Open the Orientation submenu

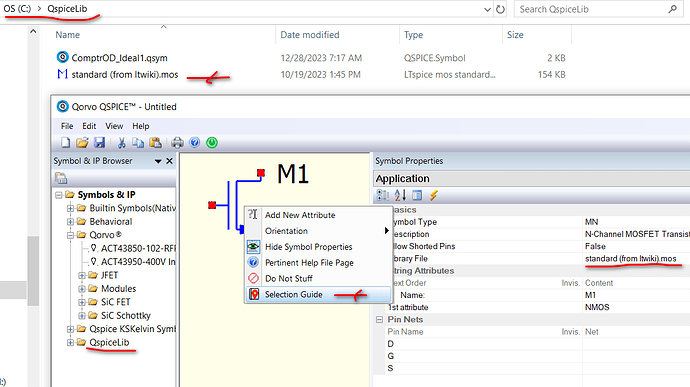click(318, 231)
